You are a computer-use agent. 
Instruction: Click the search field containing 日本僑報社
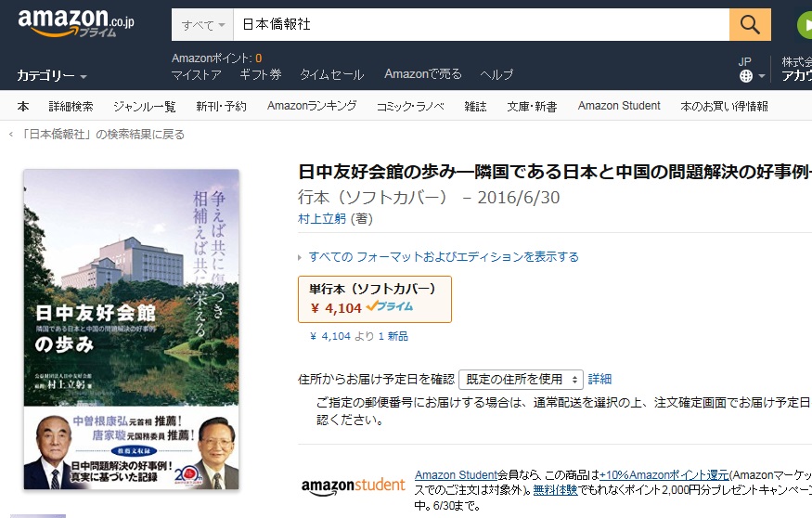click(481, 24)
